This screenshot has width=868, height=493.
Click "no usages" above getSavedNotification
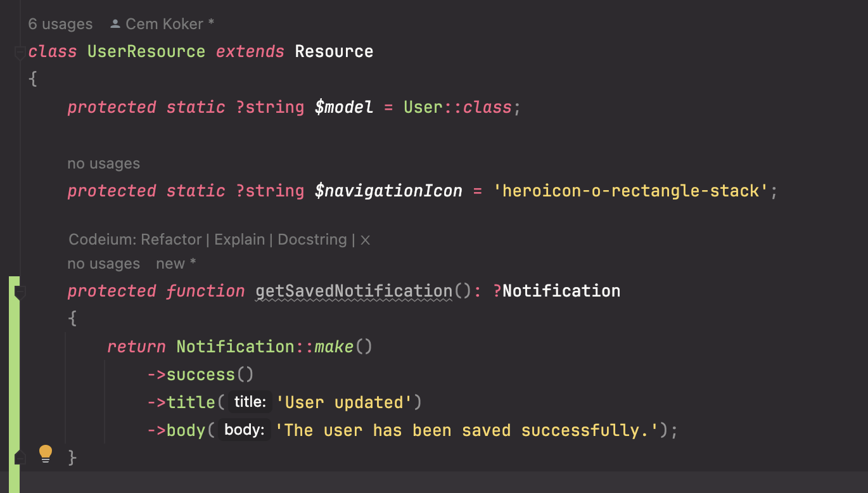click(103, 264)
